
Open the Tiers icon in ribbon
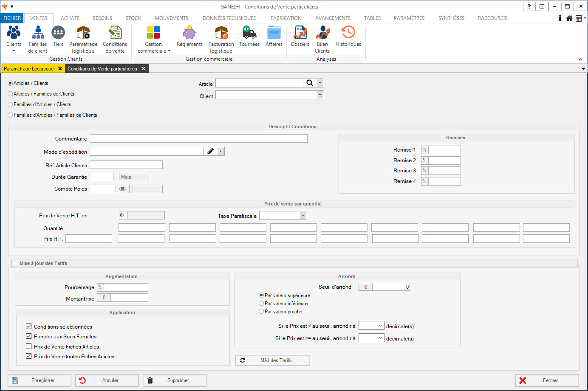(x=58, y=33)
